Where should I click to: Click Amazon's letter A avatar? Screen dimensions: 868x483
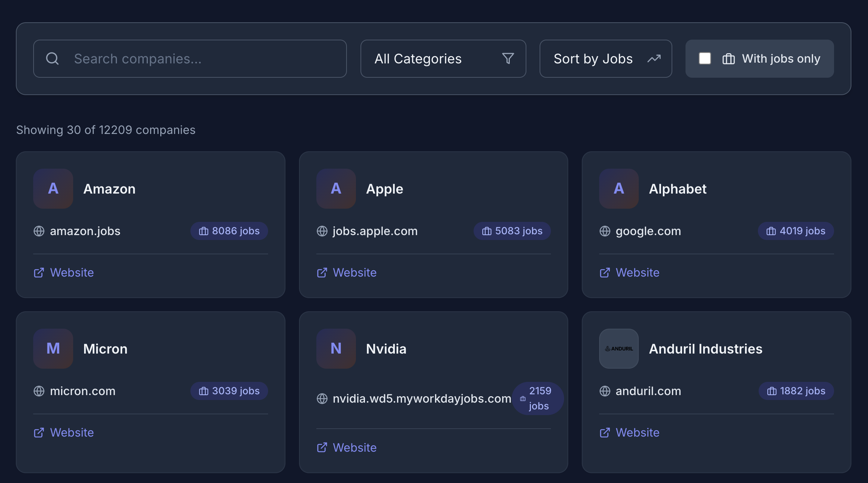pyautogui.click(x=53, y=189)
